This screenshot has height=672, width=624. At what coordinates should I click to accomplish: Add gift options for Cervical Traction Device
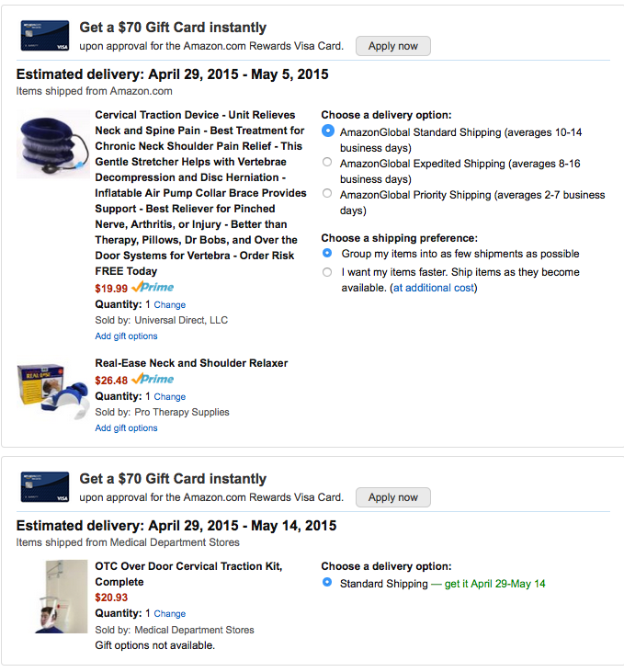click(126, 336)
